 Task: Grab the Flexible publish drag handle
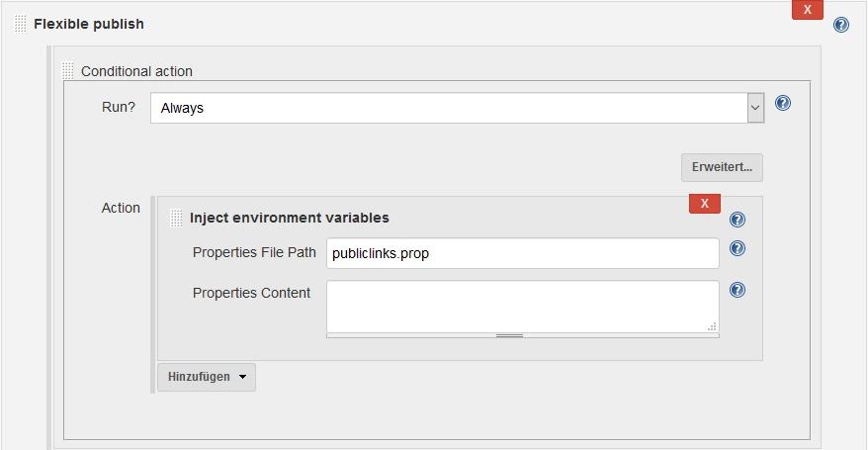21,24
